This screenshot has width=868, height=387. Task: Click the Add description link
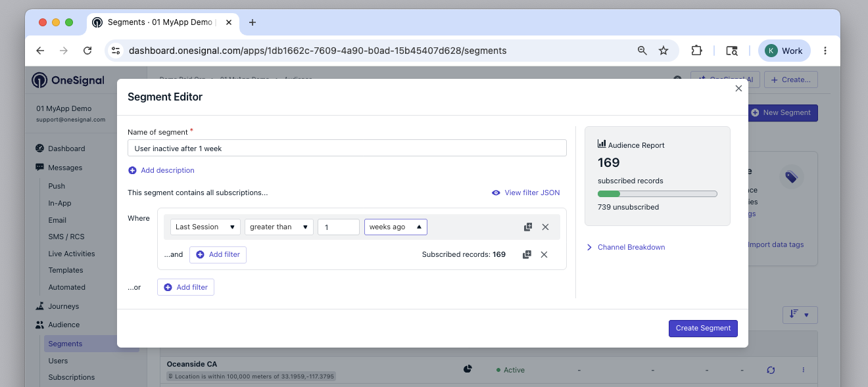(x=168, y=170)
